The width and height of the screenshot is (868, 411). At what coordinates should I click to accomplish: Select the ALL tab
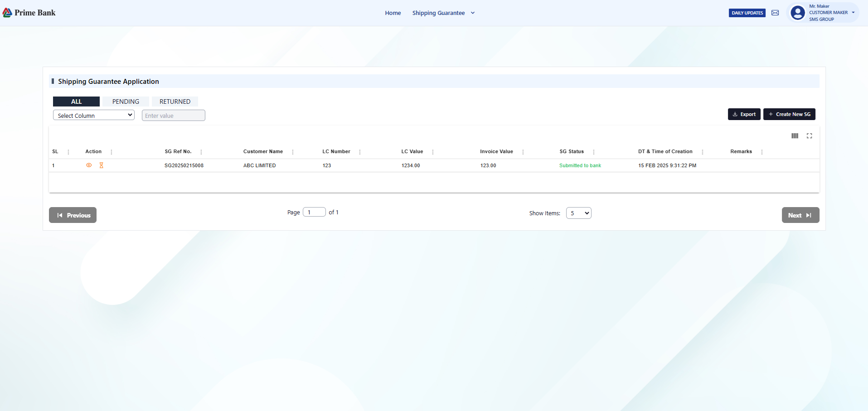[x=76, y=102]
